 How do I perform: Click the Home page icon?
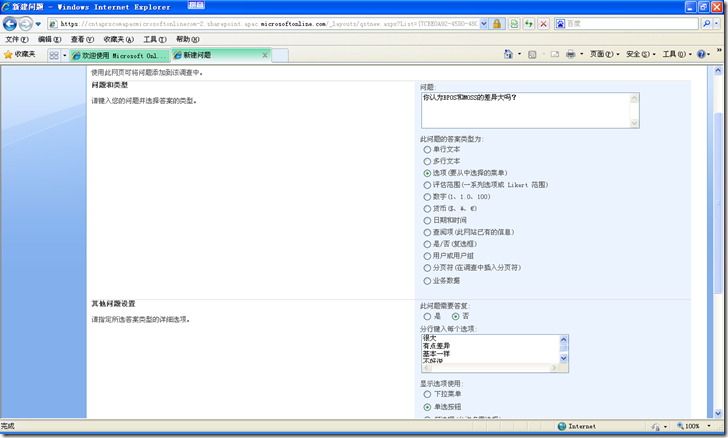[508, 54]
